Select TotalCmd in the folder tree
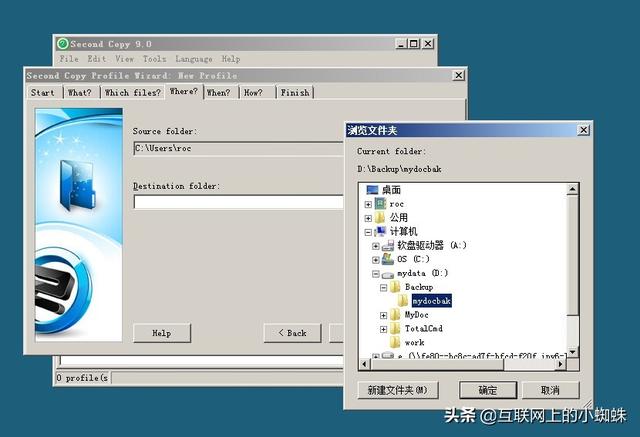 [423, 328]
